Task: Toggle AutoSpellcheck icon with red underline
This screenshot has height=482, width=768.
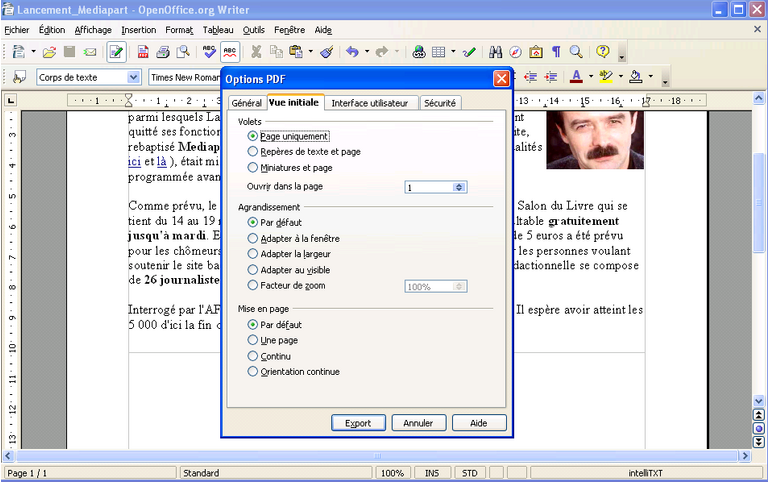Action: point(230,51)
